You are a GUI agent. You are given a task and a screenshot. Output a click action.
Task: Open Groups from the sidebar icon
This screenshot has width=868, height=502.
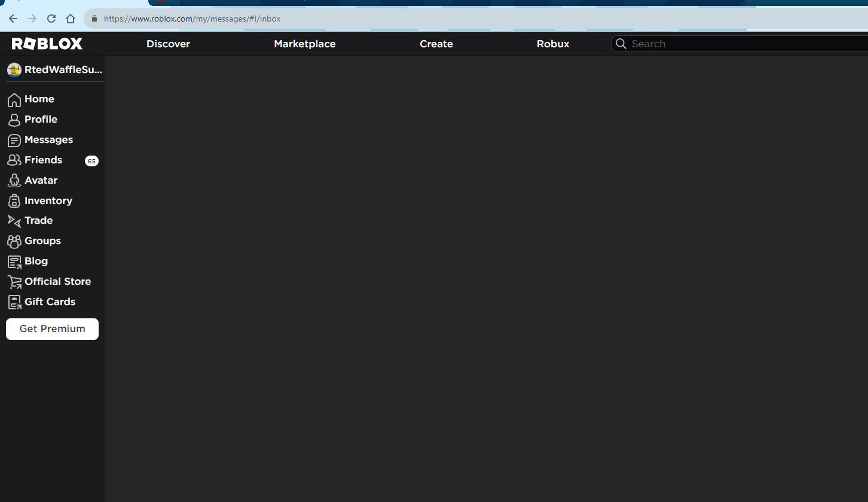point(14,241)
